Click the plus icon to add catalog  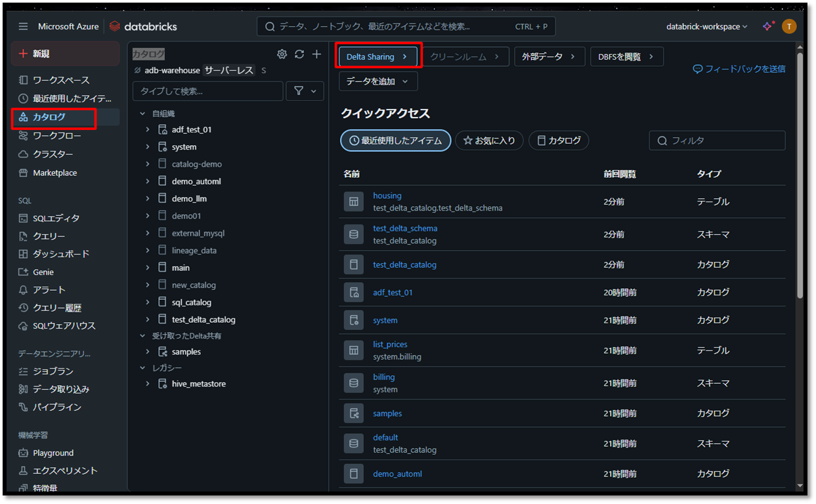point(316,54)
